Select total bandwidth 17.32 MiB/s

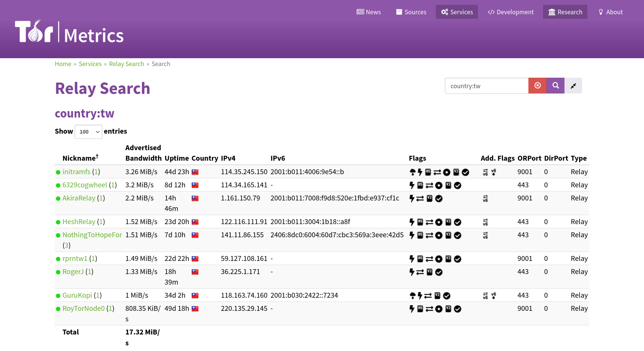[143, 337]
